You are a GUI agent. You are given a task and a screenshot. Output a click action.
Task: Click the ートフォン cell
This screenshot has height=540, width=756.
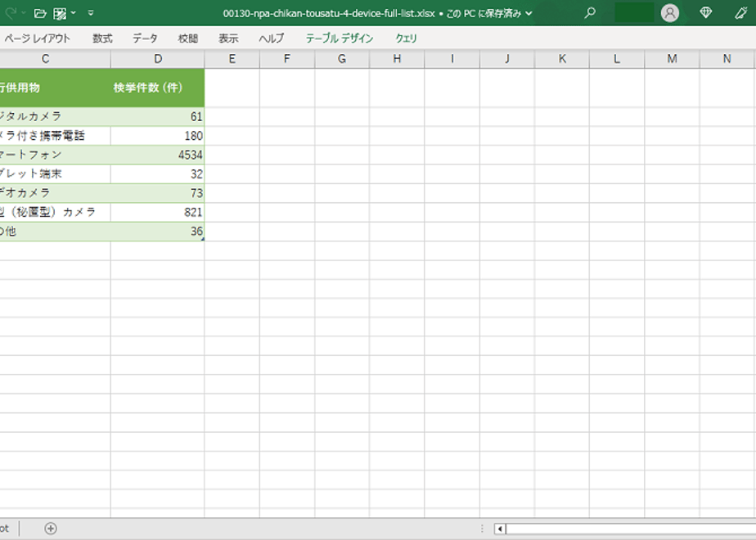[x=55, y=155]
